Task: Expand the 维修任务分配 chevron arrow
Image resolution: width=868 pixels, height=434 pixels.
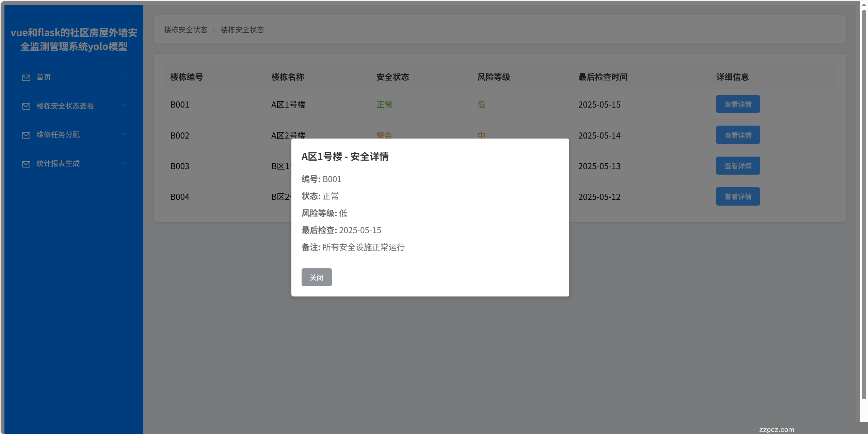Action: point(125,134)
